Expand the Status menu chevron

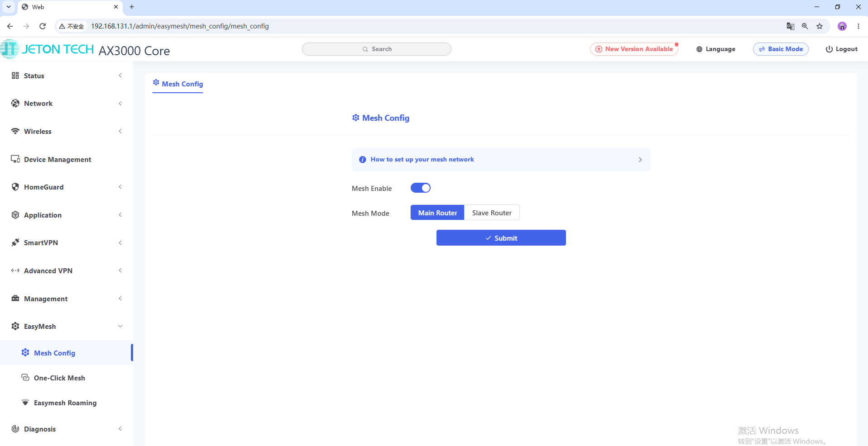tap(120, 76)
